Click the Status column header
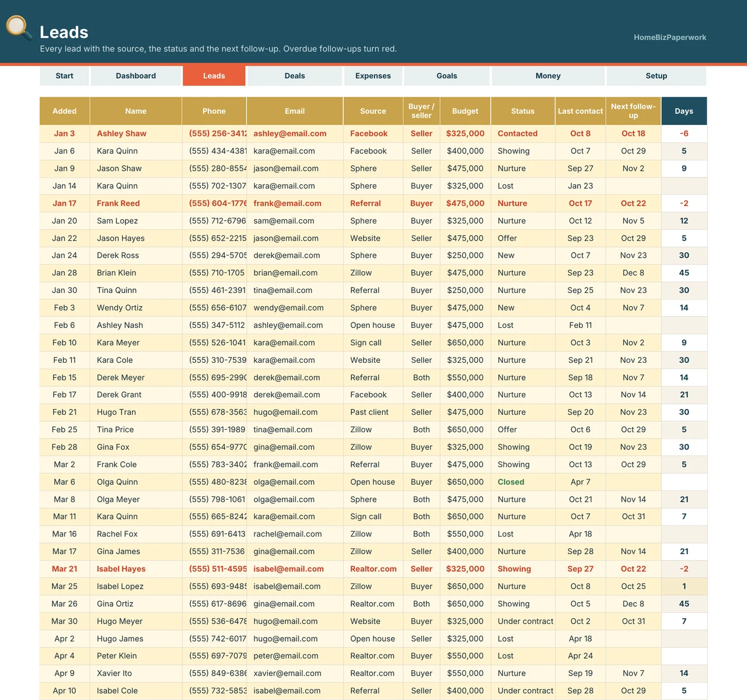Viewport: 747px width, 700px height. click(x=523, y=111)
